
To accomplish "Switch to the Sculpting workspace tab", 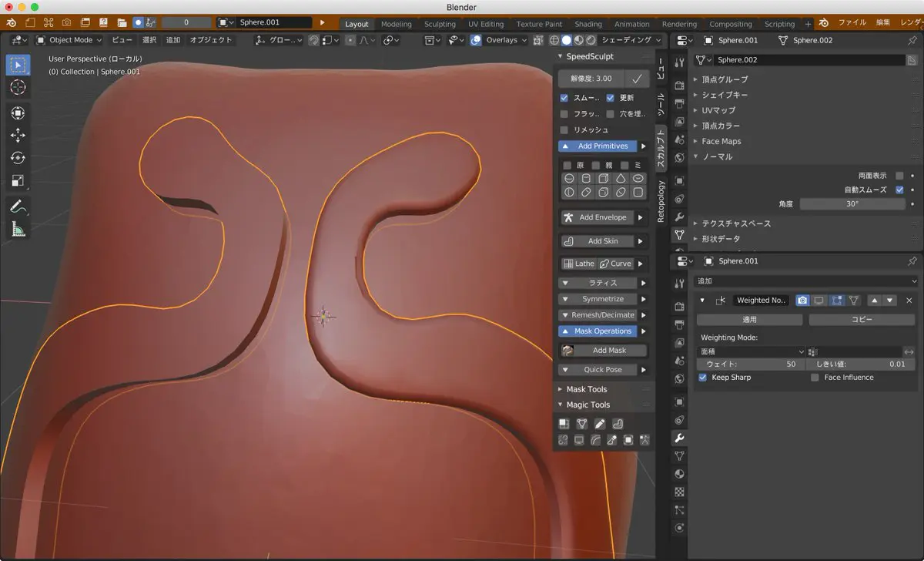I will 440,24.
